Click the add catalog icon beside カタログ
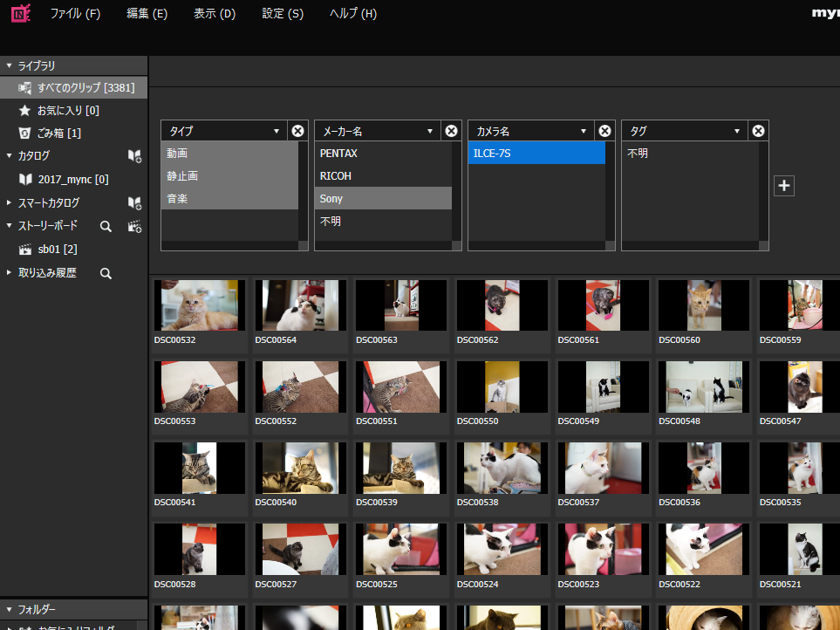The height and width of the screenshot is (630, 840). [134, 156]
